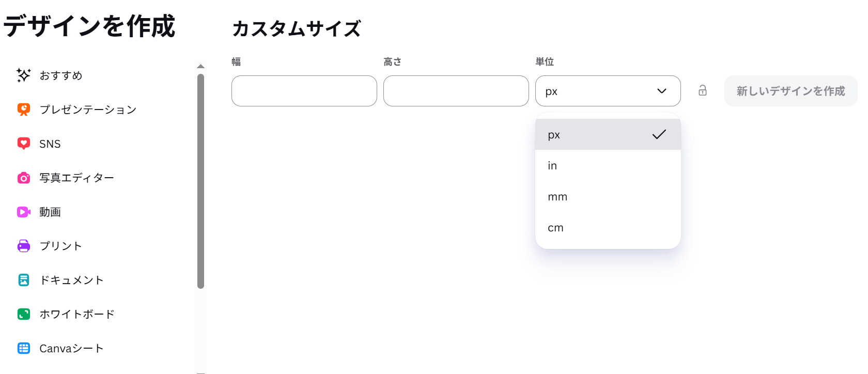
Task: Open the Canvaシート category label
Action: (71, 348)
